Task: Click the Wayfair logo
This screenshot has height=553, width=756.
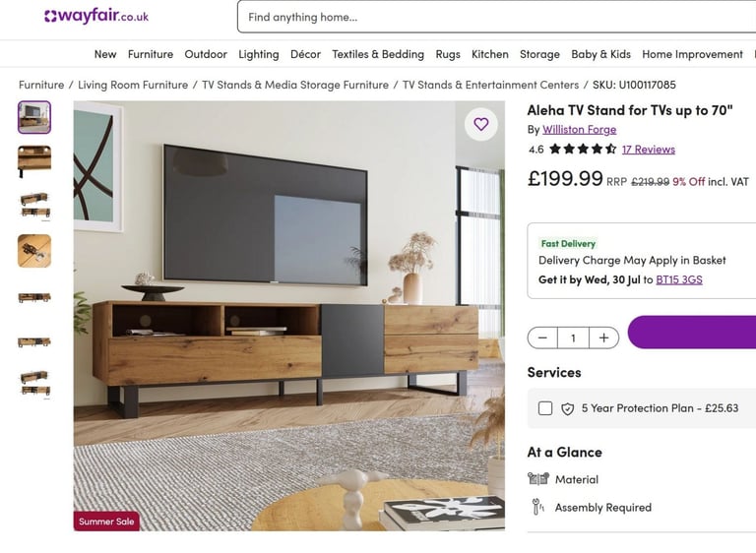Action: pyautogui.click(x=96, y=16)
